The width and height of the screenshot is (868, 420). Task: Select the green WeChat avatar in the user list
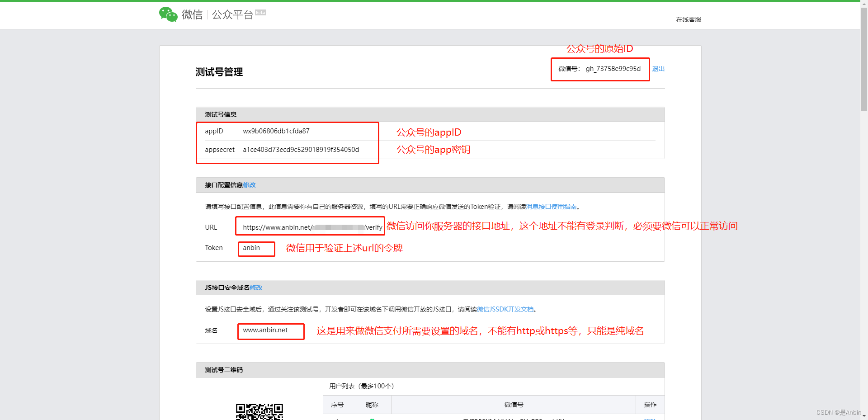[372, 419]
